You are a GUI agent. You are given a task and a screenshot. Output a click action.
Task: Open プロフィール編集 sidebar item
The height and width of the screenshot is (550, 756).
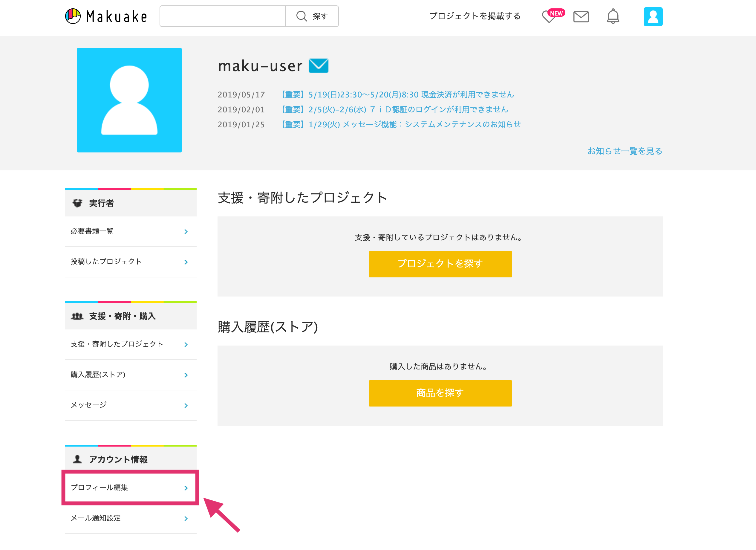pos(131,488)
